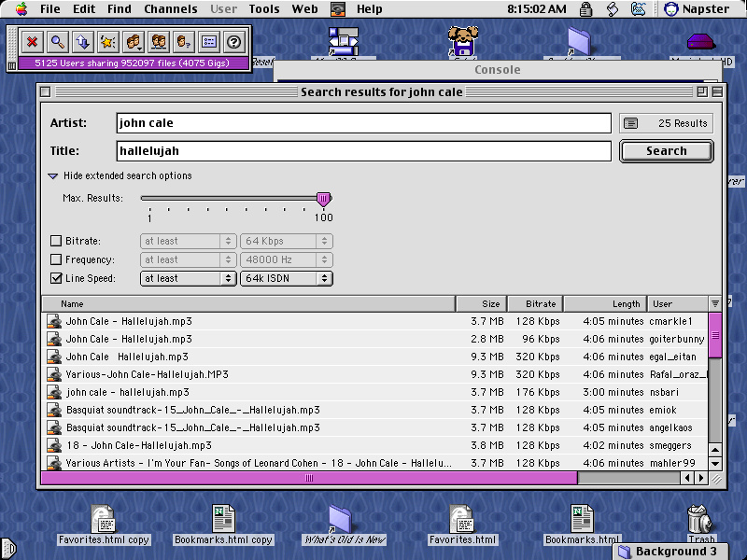Open the Bitrate 'at least' popup menu
The image size is (747, 560).
click(x=189, y=241)
